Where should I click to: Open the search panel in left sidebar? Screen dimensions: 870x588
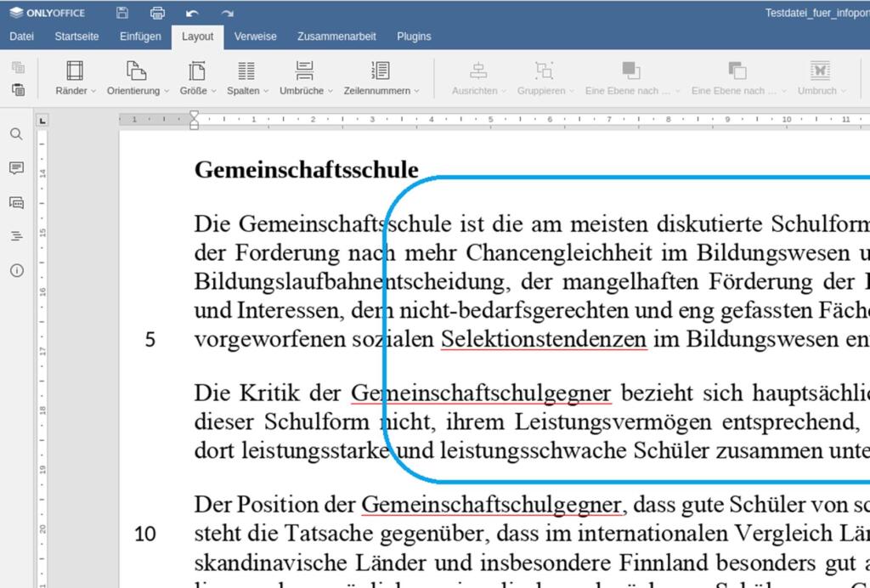coord(17,134)
